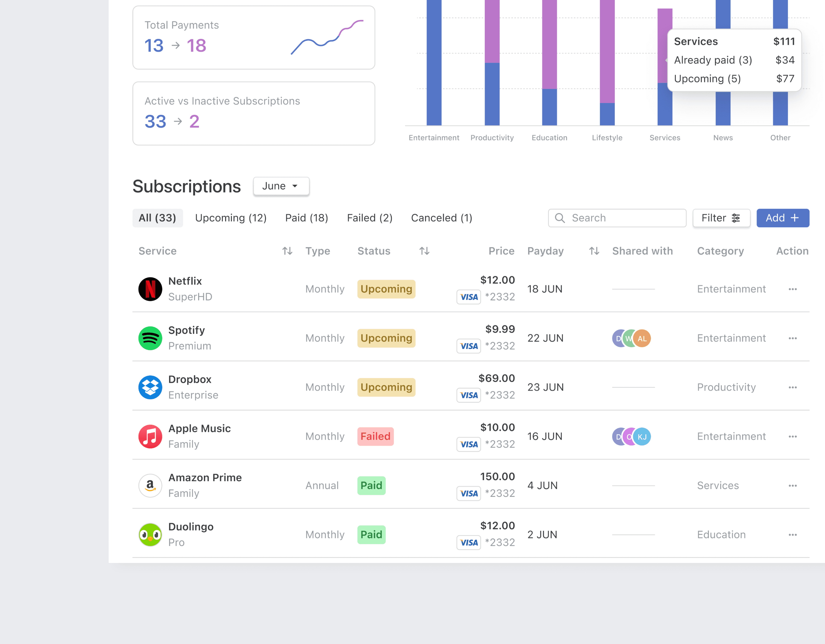Show the Canceled (1) subscriptions tab
825x644 pixels.
point(441,218)
